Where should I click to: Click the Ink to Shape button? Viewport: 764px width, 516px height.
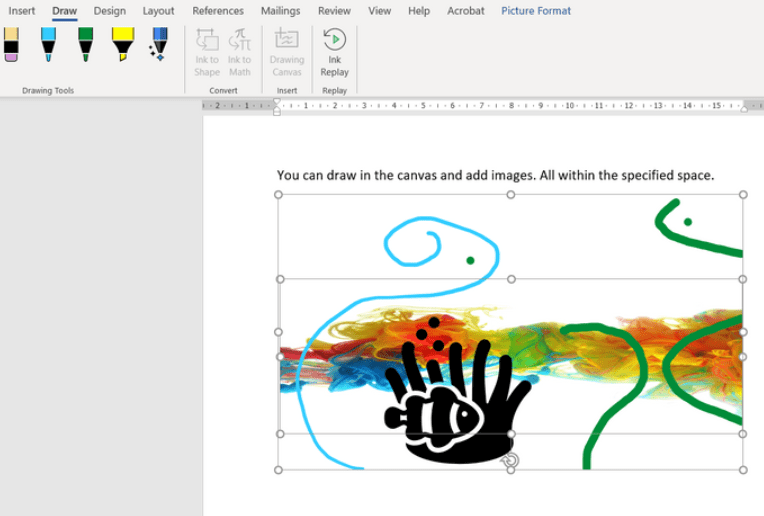tap(207, 52)
